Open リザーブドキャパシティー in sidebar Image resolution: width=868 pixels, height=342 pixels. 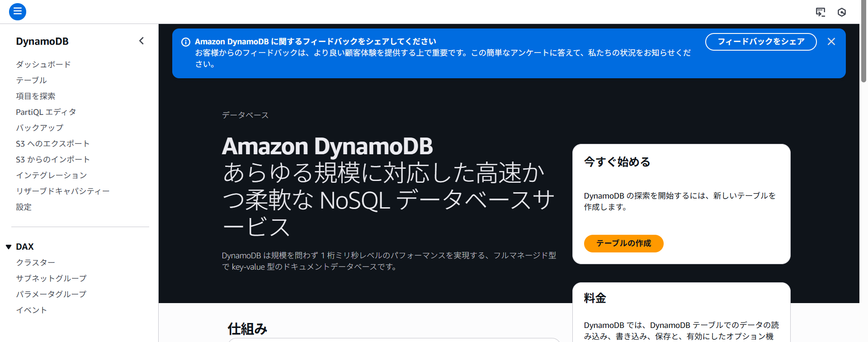[63, 191]
